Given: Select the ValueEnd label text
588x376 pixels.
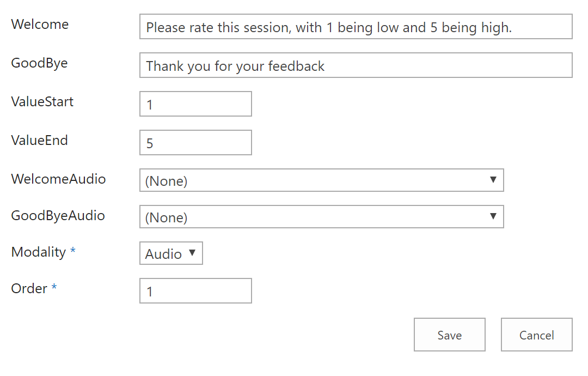Looking at the screenshot, I should point(39,141).
